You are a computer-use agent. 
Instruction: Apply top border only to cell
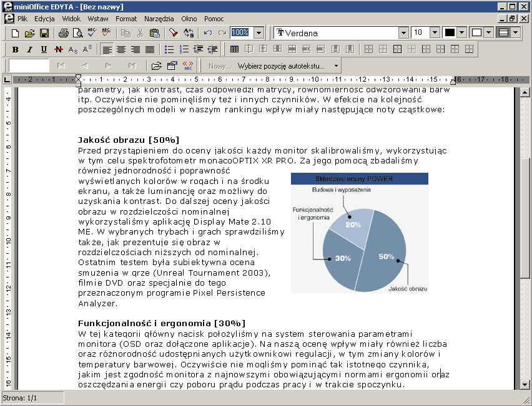click(455, 49)
